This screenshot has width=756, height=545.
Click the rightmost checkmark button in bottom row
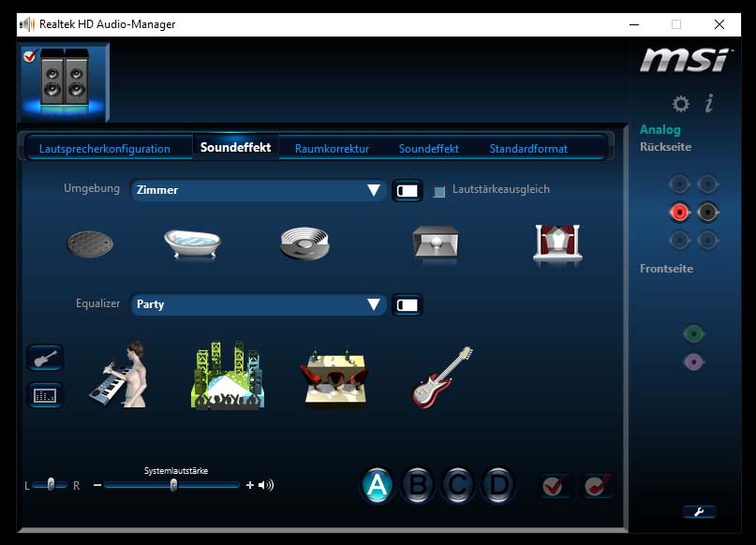click(598, 486)
